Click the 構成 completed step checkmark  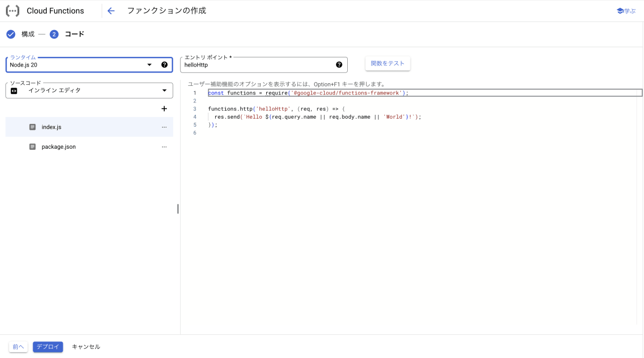[11, 34]
